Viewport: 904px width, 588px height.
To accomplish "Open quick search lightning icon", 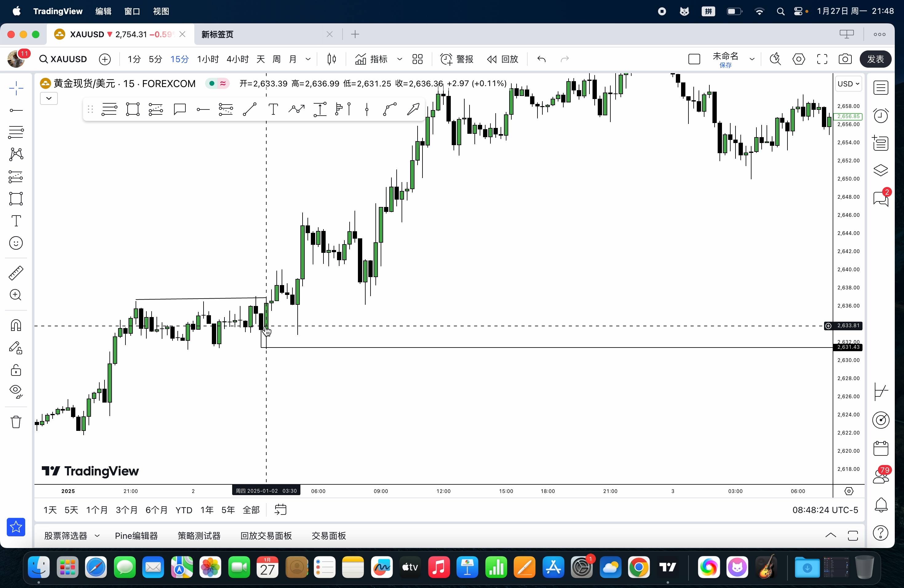I will pyautogui.click(x=775, y=59).
